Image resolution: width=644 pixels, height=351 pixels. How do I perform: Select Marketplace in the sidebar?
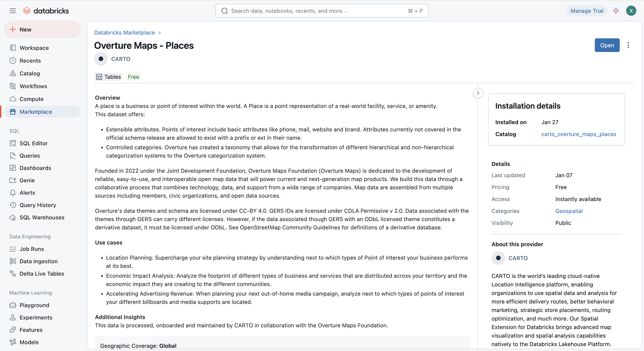coord(43,112)
